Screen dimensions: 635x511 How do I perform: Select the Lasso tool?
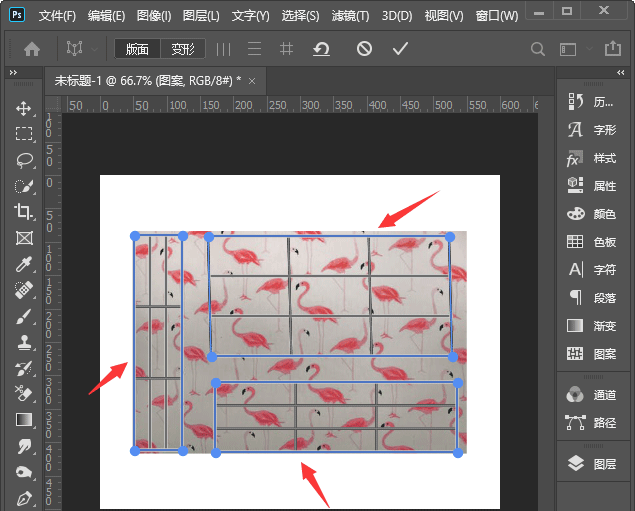24,160
